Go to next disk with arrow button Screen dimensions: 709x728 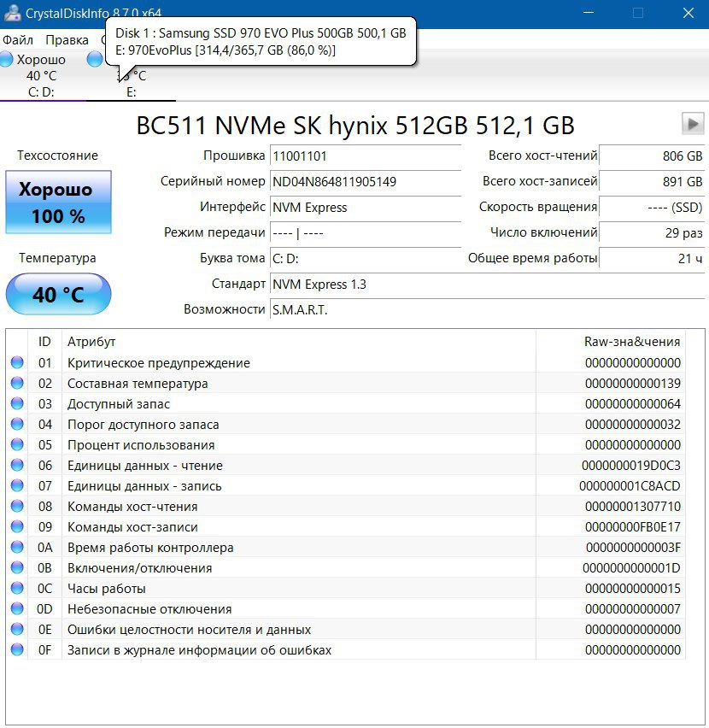coord(693,124)
